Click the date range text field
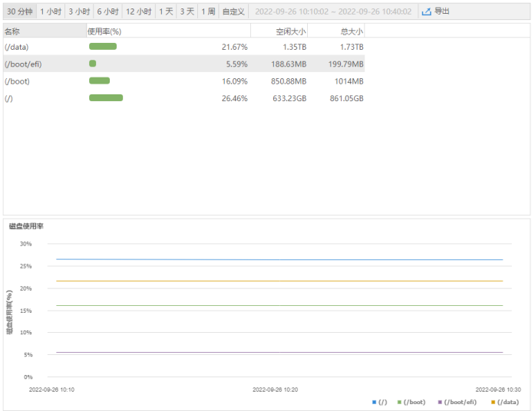The height and width of the screenshot is (411, 532). pyautogui.click(x=332, y=12)
